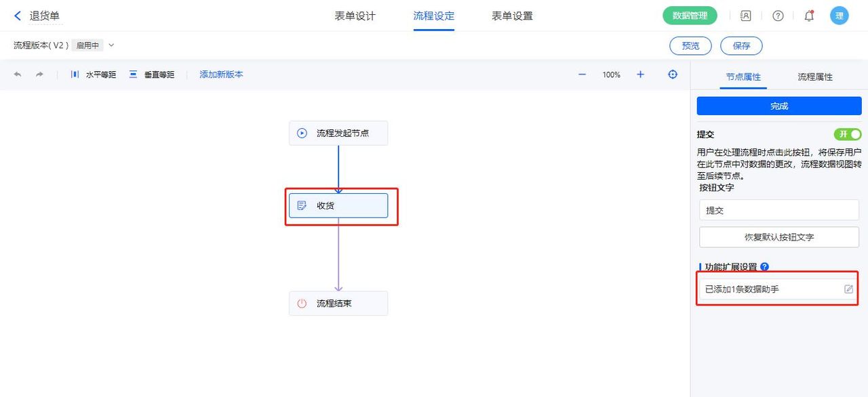Expand the 启用中 version dropdown chevron
The width and height of the screenshot is (868, 397).
[111, 45]
